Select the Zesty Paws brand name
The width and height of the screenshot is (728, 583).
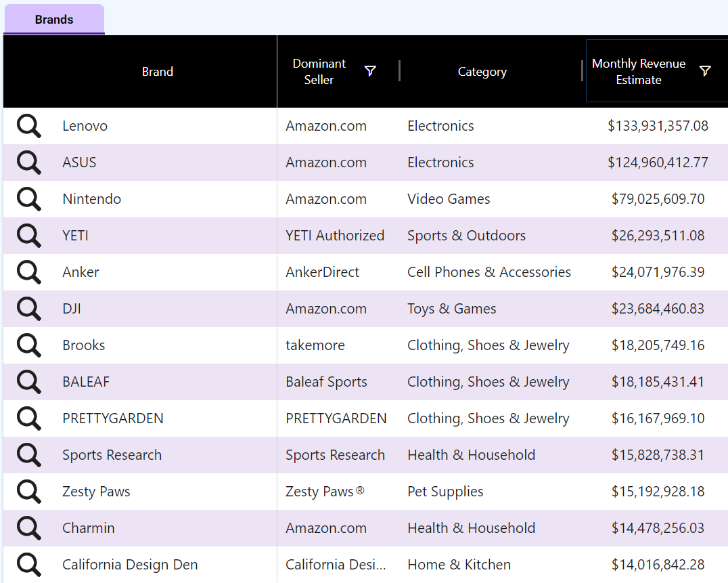[x=96, y=492]
